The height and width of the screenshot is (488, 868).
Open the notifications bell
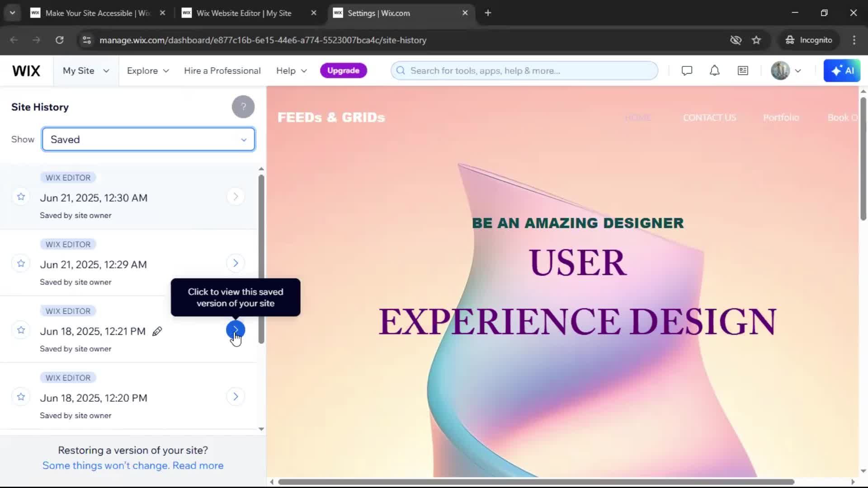[x=714, y=71]
